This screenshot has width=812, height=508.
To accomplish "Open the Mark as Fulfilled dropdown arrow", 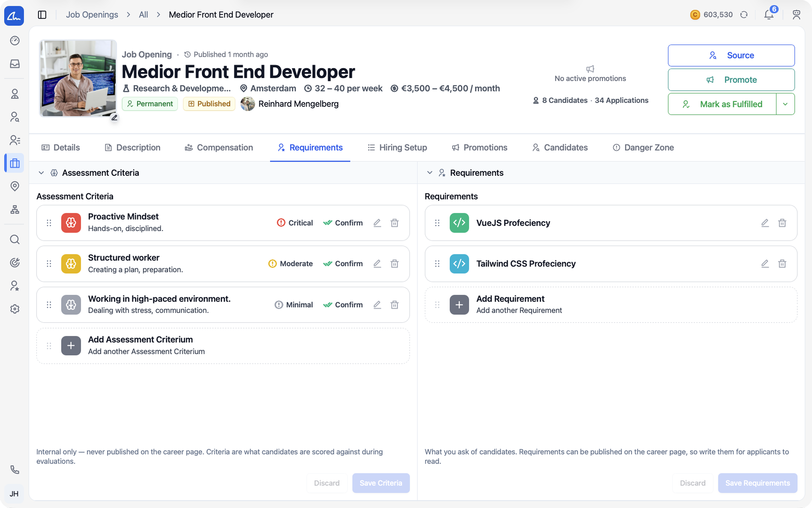I will pos(785,104).
